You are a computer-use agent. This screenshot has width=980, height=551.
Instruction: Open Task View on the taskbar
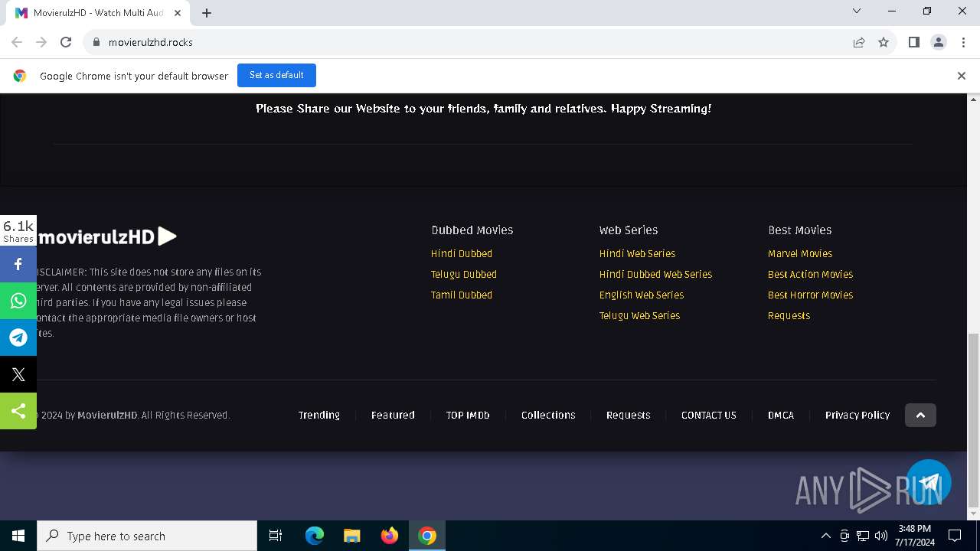(x=276, y=536)
